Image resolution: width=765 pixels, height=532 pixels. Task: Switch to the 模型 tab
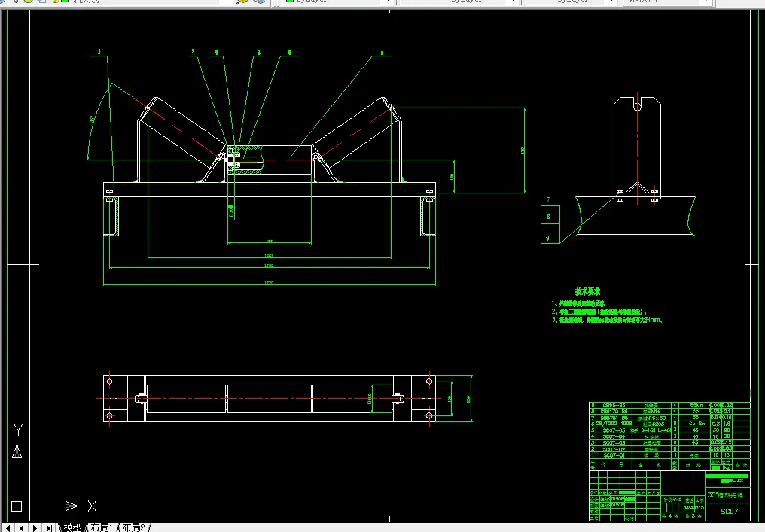coord(72,527)
